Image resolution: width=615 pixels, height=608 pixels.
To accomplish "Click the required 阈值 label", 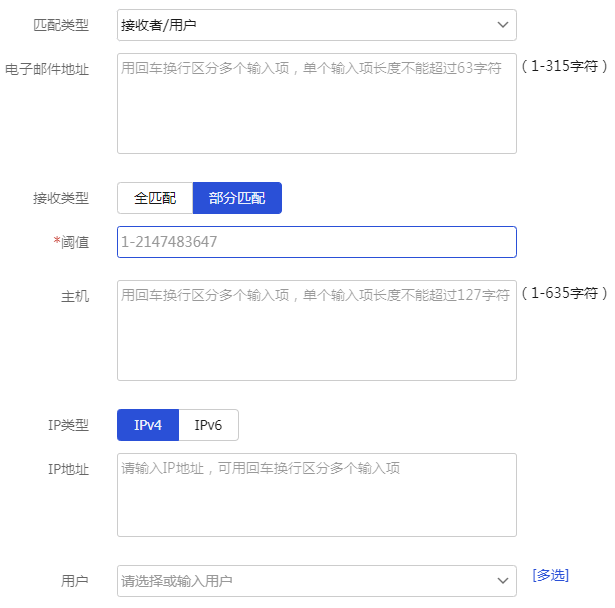I will pos(72,242).
